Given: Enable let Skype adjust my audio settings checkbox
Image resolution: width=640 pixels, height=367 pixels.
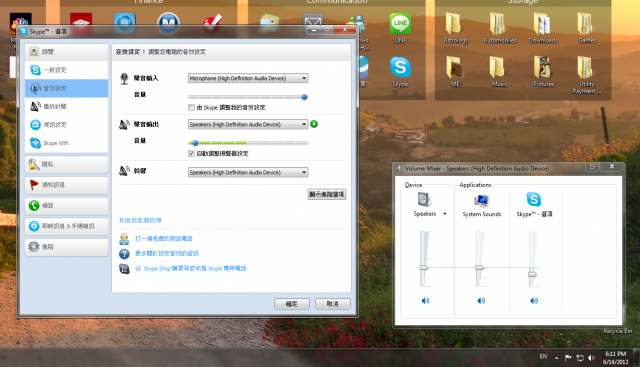Looking at the screenshot, I should point(191,107).
